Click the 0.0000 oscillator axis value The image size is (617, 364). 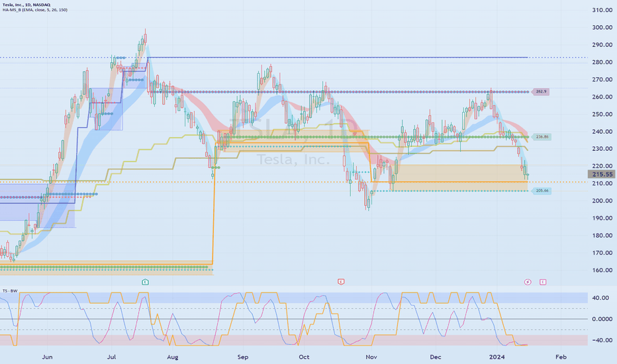602,319
